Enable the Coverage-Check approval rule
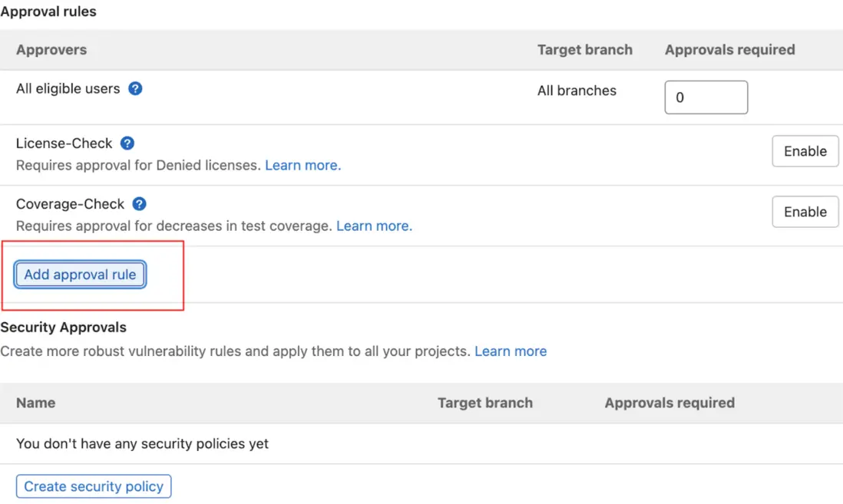This screenshot has width=843, height=504. click(805, 212)
